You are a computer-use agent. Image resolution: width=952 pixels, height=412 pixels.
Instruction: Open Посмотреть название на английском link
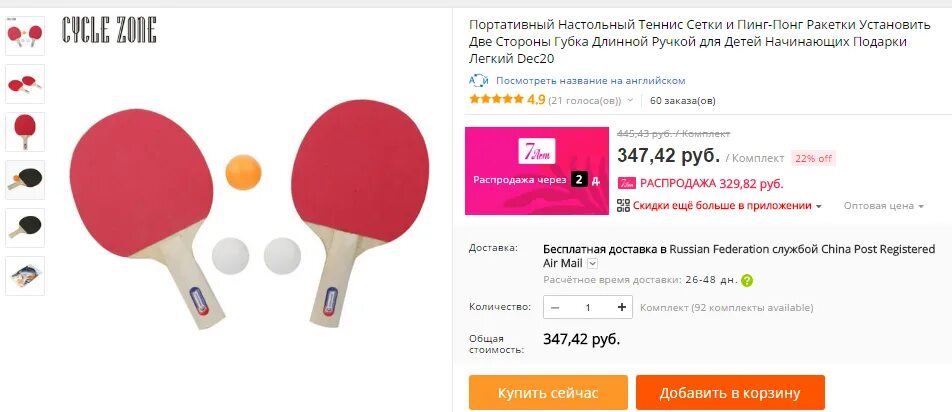click(591, 81)
